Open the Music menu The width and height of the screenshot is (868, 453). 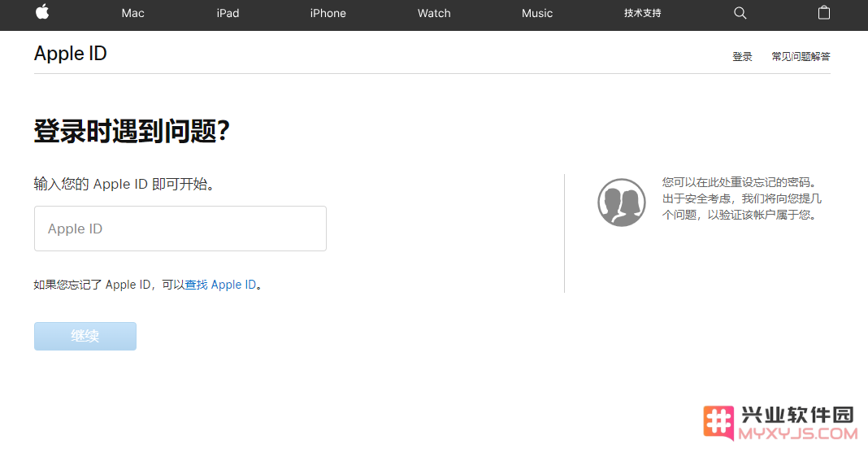coord(537,13)
